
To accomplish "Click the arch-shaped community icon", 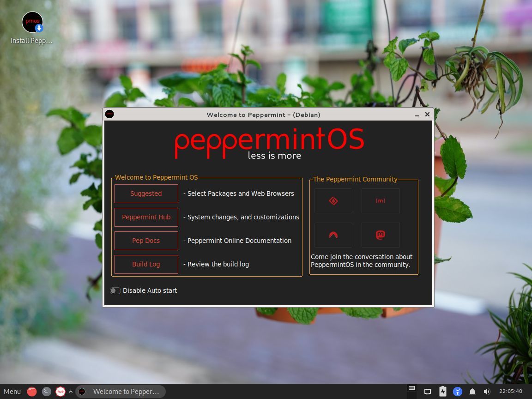I will pos(333,235).
